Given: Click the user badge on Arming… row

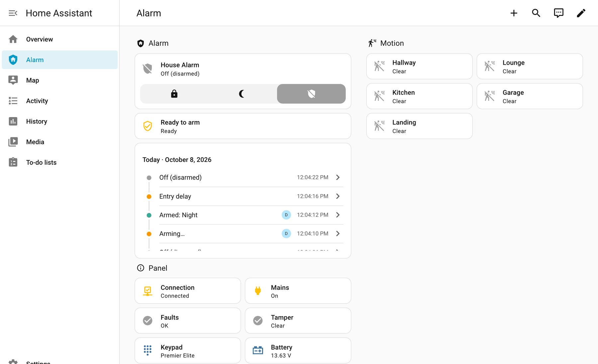Looking at the screenshot, I should [x=286, y=234].
